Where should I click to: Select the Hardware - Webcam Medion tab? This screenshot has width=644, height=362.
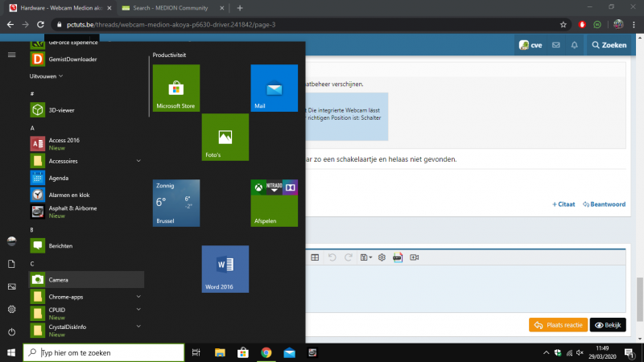[x=59, y=8]
